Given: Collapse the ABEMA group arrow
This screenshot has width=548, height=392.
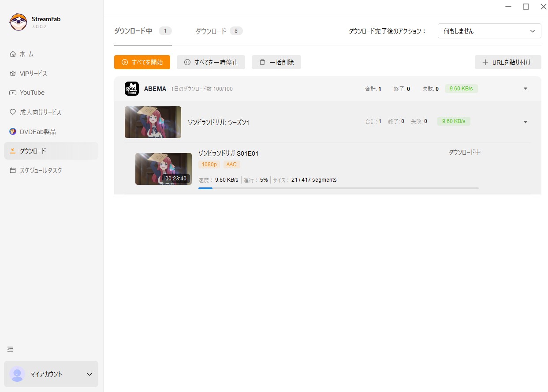Looking at the screenshot, I should [525, 89].
